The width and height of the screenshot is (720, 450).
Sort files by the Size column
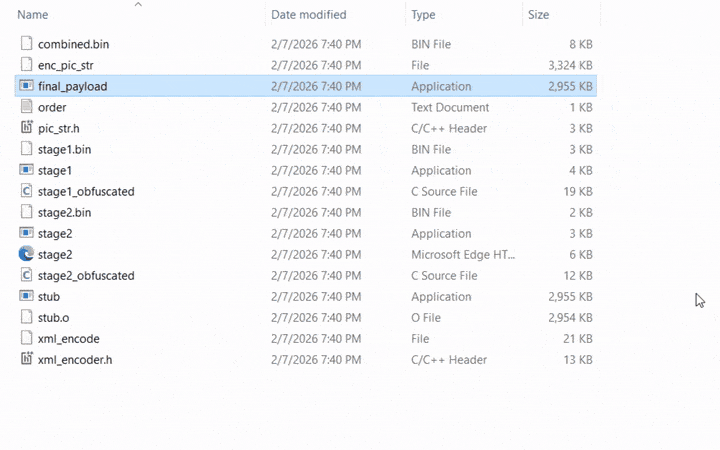[x=538, y=15]
